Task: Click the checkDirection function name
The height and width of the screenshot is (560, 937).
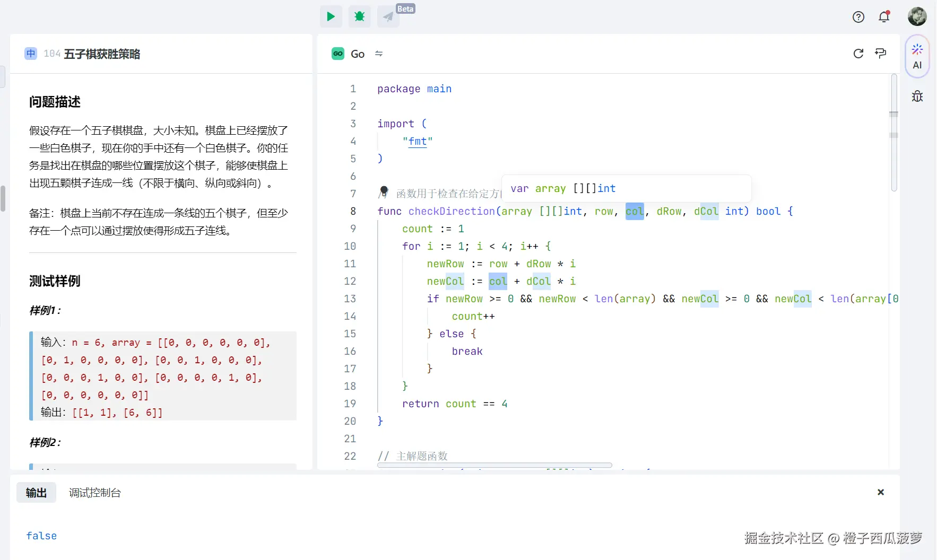Action: [x=452, y=211]
